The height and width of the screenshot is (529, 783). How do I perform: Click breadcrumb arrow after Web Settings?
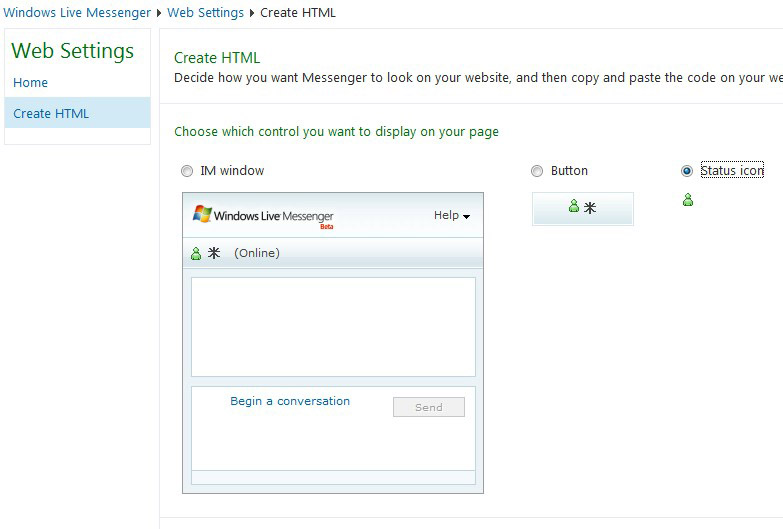tap(252, 13)
